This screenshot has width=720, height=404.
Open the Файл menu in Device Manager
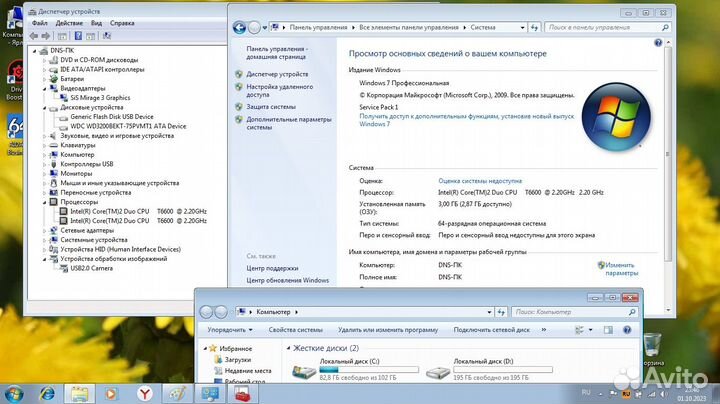(x=39, y=23)
